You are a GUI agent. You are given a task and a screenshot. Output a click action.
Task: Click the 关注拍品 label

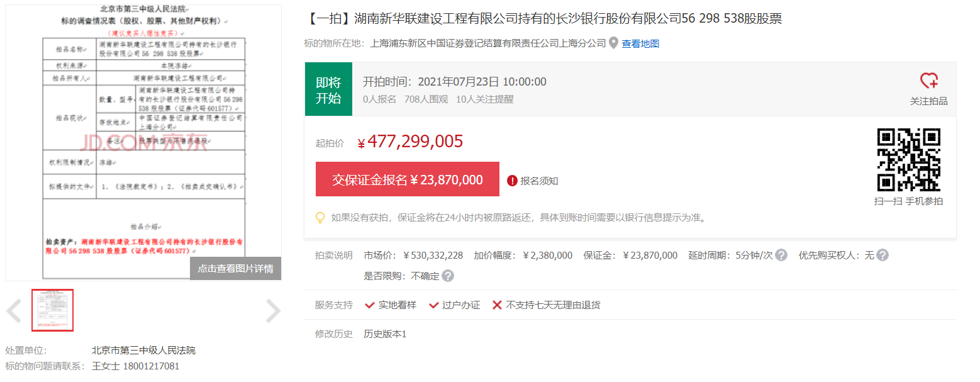(928, 101)
